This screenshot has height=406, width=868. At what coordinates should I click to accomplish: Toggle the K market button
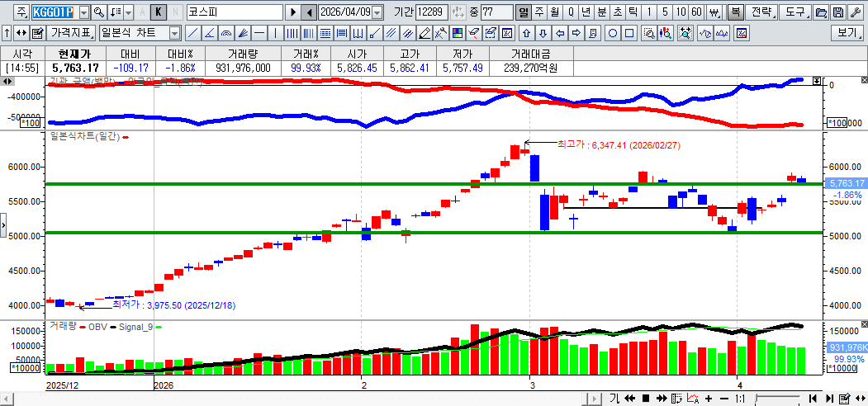tap(159, 12)
